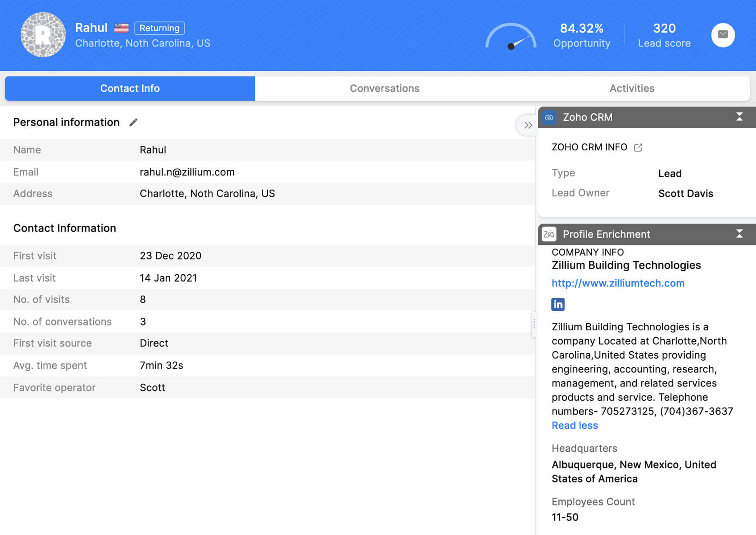This screenshot has height=535, width=756.
Task: Click the Type value Lead
Action: [670, 173]
